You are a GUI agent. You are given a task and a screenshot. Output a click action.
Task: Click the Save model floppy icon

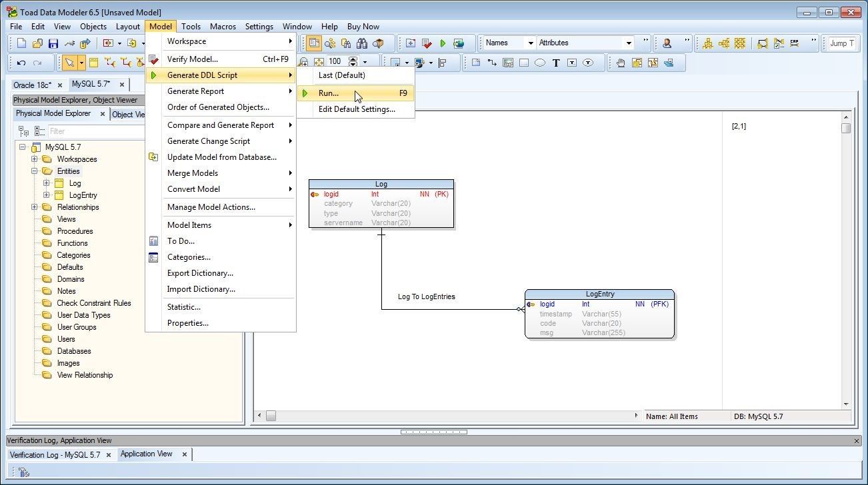53,43
